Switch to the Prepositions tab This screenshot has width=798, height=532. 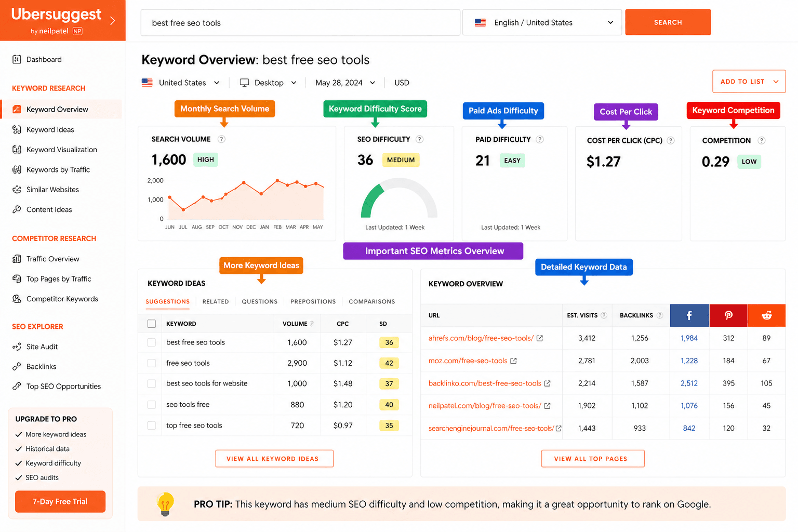coord(313,301)
